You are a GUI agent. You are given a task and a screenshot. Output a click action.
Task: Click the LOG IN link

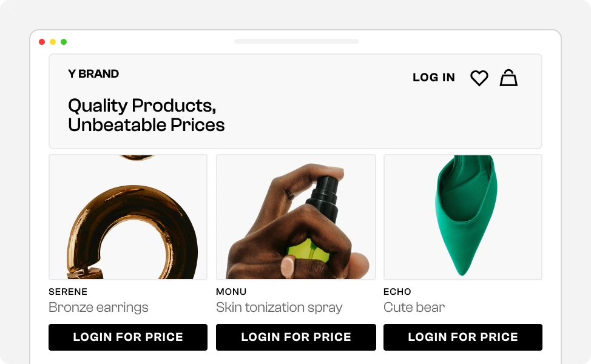coord(433,78)
